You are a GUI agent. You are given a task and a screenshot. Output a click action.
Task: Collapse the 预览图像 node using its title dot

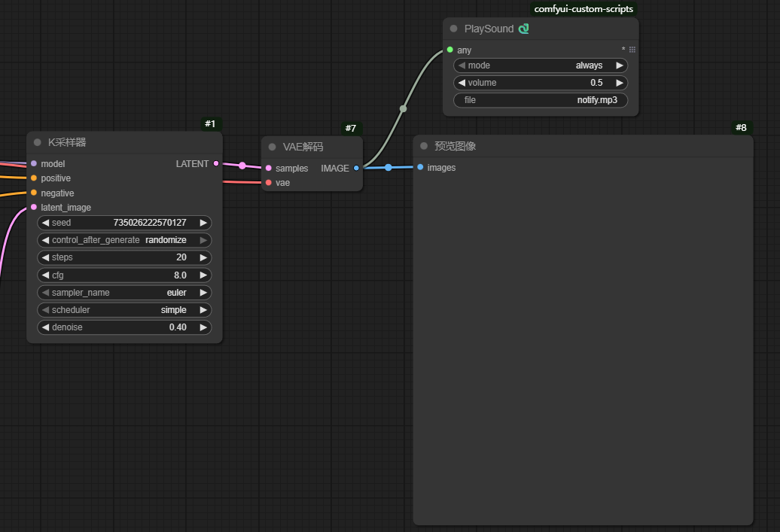[423, 146]
